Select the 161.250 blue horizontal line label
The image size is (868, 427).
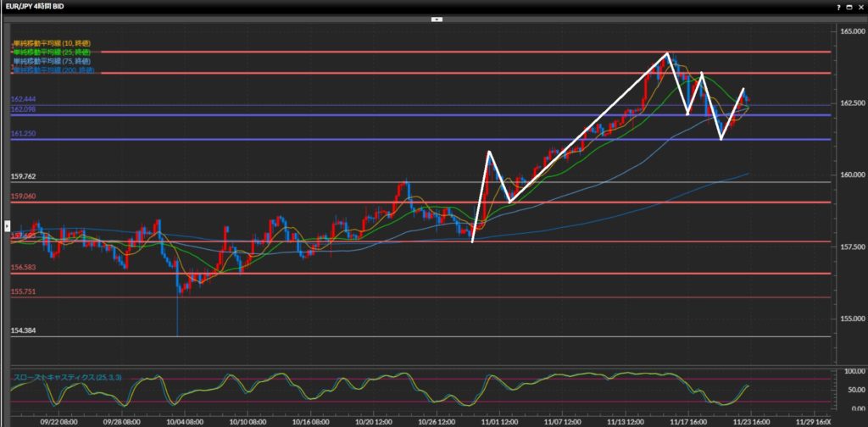23,134
